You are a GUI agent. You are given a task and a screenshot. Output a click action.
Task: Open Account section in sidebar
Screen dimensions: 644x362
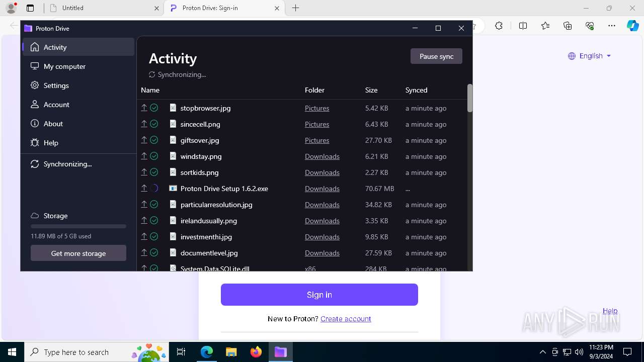(78, 104)
